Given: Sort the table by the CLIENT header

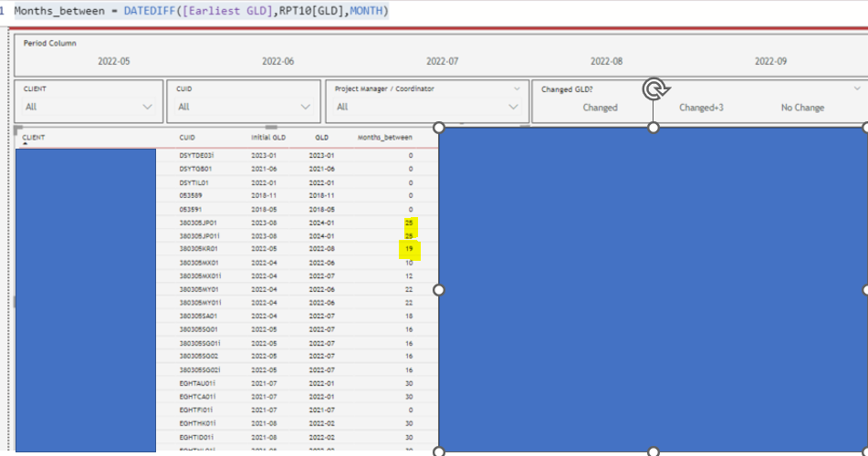Looking at the screenshot, I should pyautogui.click(x=34, y=137).
